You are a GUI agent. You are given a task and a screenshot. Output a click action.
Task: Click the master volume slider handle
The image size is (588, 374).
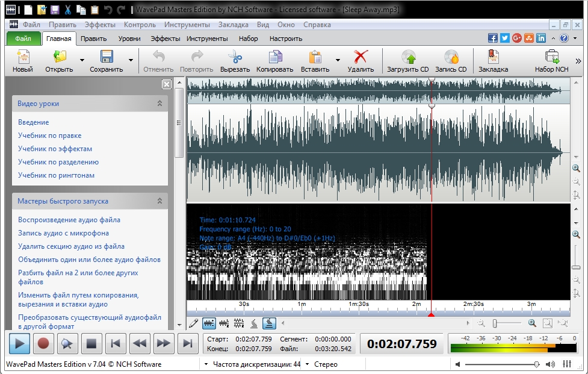pyautogui.click(x=537, y=364)
